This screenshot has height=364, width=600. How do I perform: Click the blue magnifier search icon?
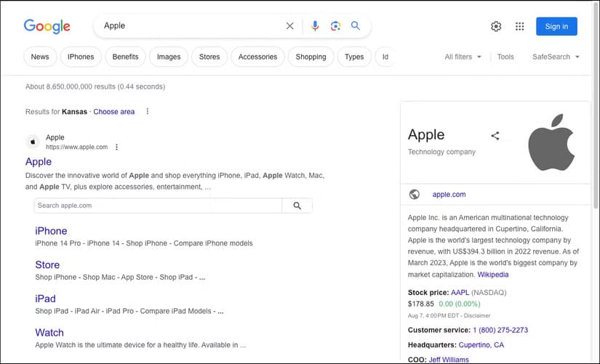coord(356,26)
